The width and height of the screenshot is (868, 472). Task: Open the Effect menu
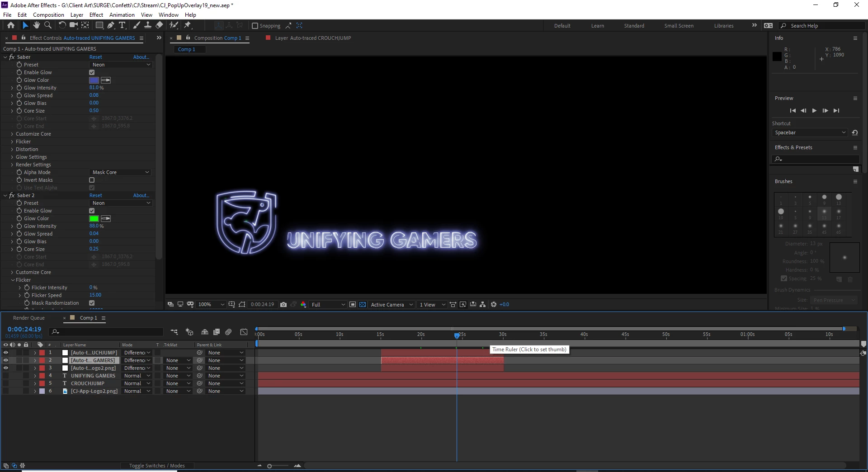(x=96, y=14)
